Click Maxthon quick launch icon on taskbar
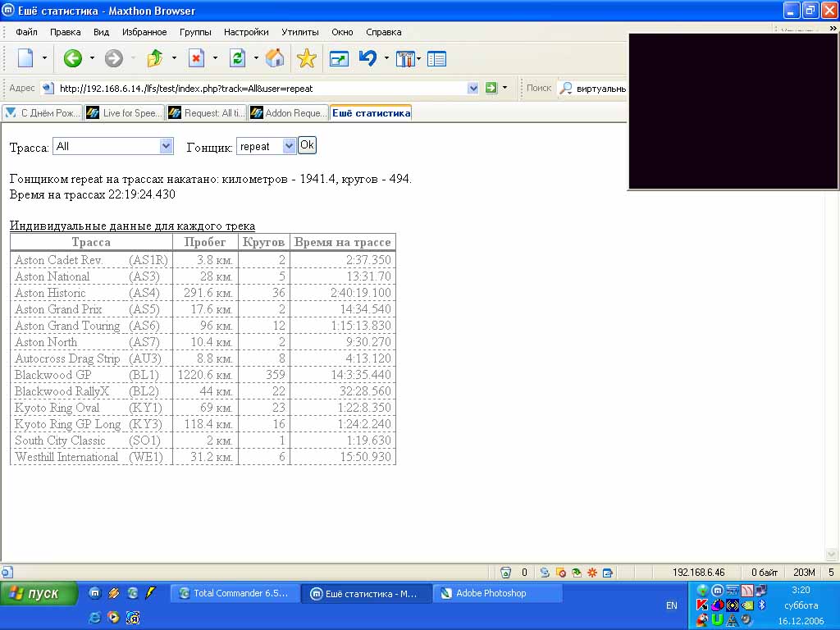The width and height of the screenshot is (840, 630). point(95,592)
